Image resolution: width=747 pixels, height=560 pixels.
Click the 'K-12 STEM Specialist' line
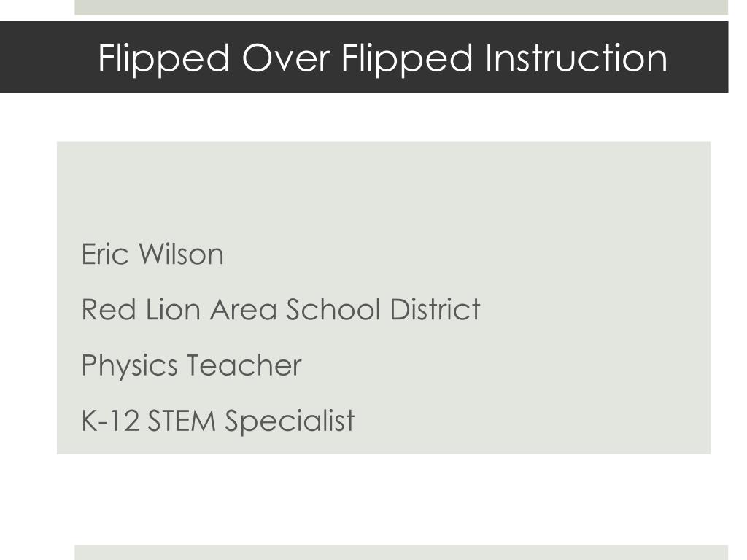[x=217, y=421]
